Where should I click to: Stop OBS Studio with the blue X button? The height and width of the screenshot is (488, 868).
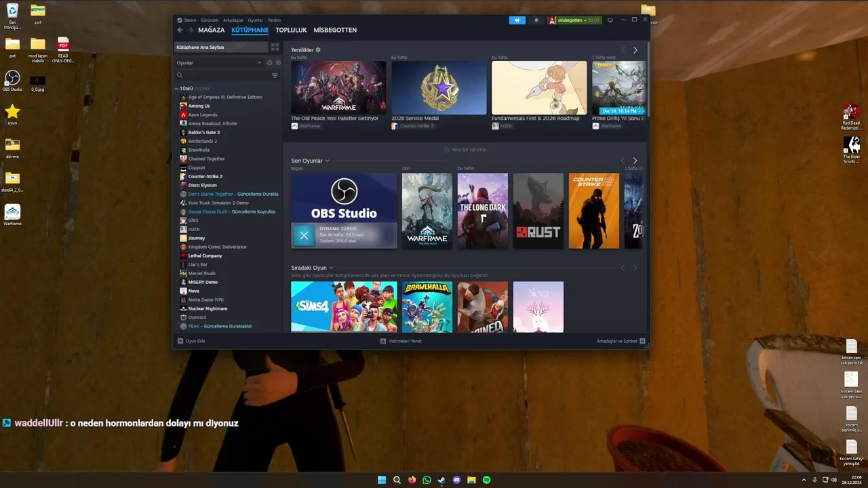click(304, 235)
